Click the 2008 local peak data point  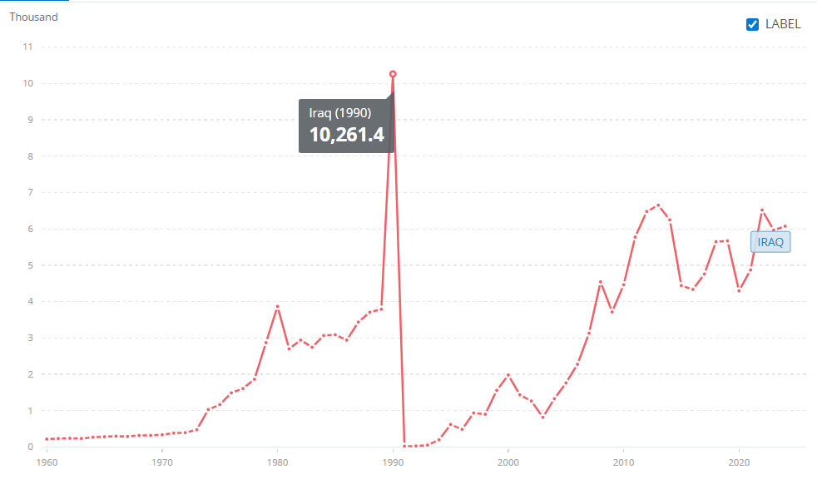click(600, 282)
